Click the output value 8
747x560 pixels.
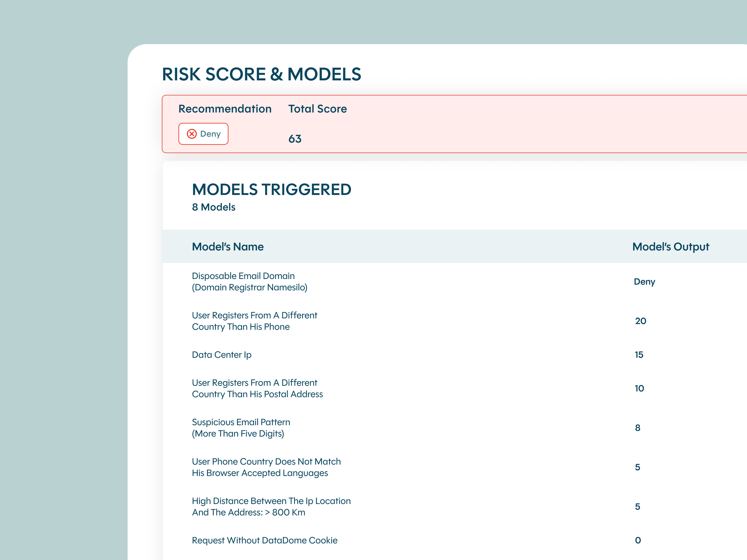point(638,428)
